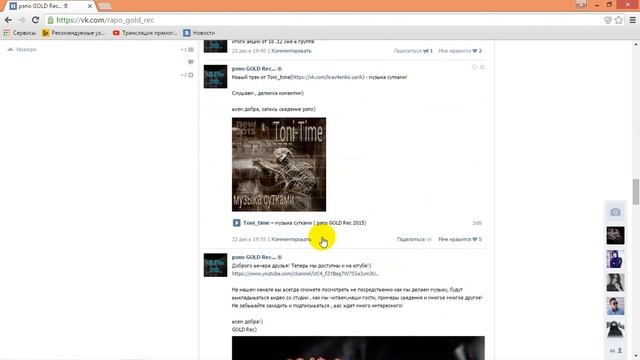Click Поделиться with count 1 on top post
640x360 pixels.
(x=413, y=51)
